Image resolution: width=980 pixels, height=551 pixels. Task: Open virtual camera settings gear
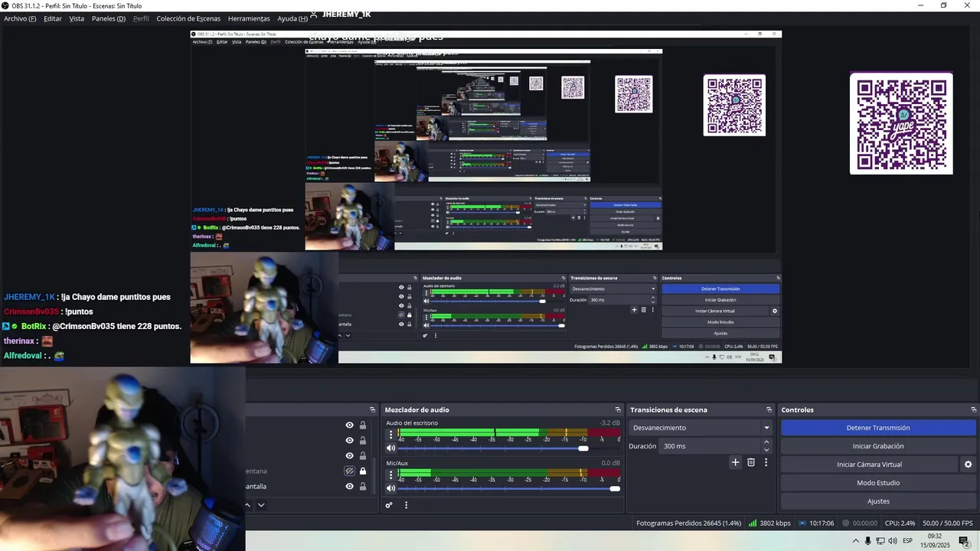coord(968,465)
